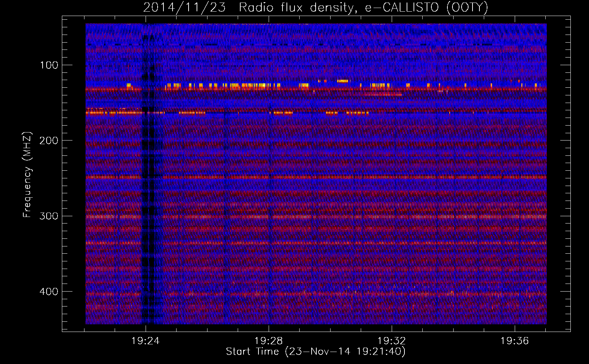Click the 19:24 time tick label
Image resolution: width=589 pixels, height=364 pixels.
[146, 341]
